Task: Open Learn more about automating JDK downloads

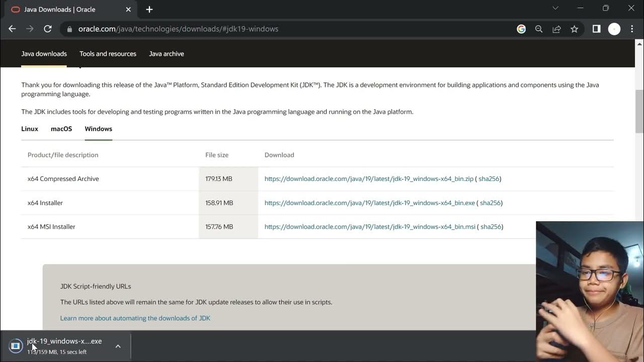Action: tap(135, 318)
